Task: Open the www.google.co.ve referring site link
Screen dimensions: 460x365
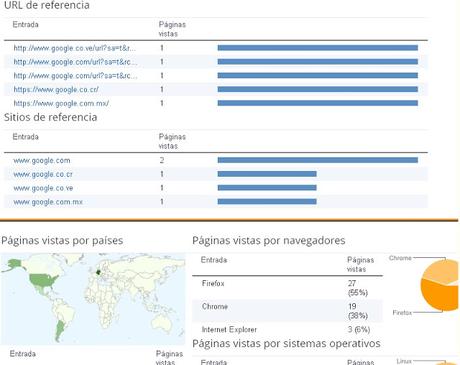Action: pos(43,188)
